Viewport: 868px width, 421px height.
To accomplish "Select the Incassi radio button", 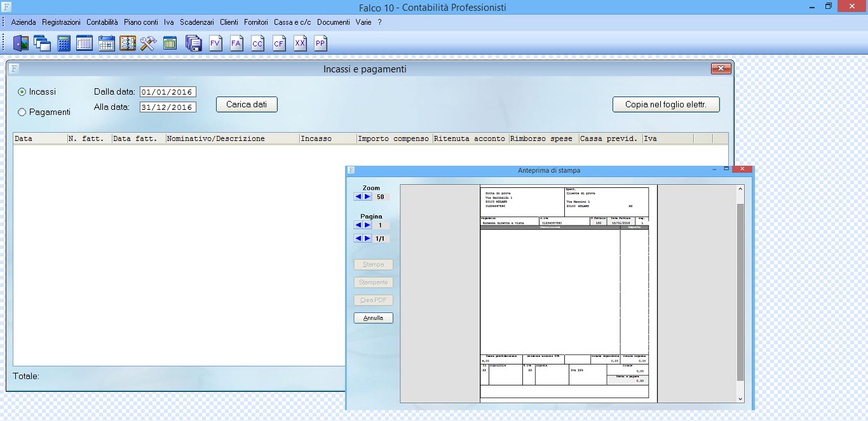I will [22, 92].
